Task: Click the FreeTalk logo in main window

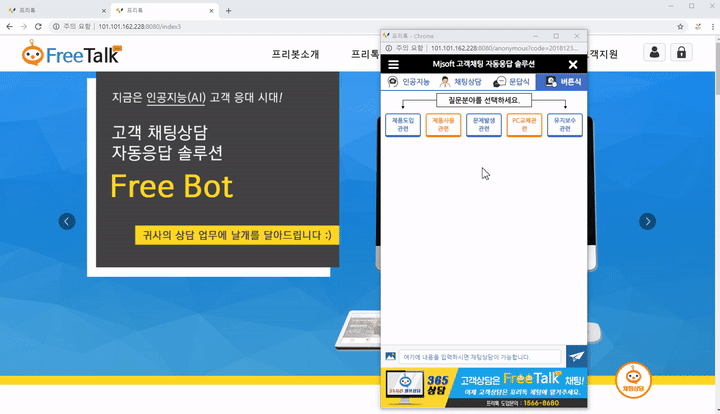Action: pyautogui.click(x=72, y=53)
